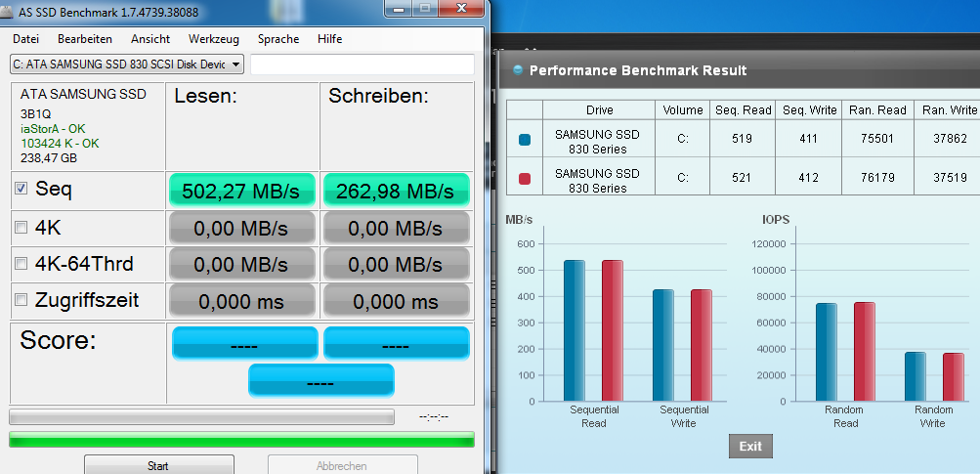The width and height of the screenshot is (980, 474).
Task: Click the green progress bar above Start
Action: pos(242,440)
